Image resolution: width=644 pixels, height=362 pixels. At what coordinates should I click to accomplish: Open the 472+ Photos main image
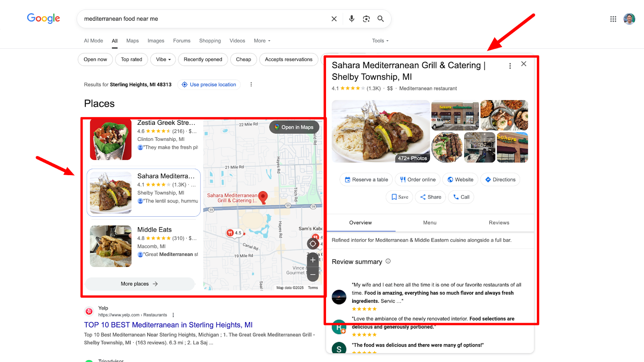coord(381,131)
